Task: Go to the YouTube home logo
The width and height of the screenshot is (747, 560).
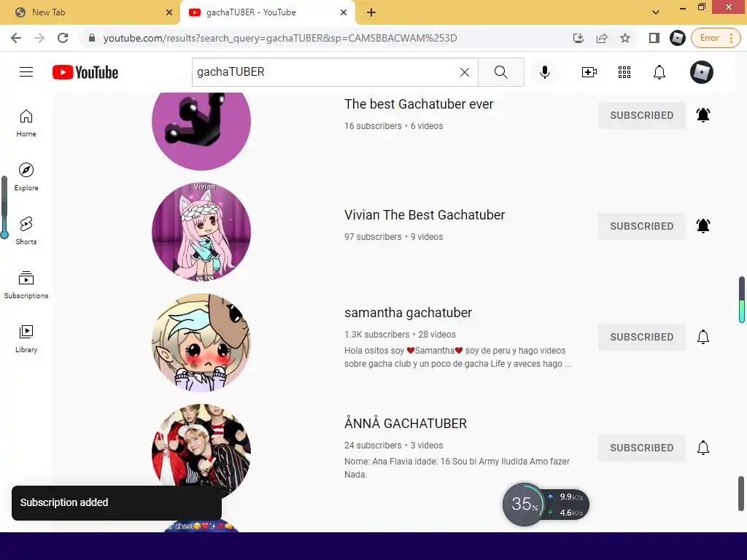Action: tap(85, 72)
